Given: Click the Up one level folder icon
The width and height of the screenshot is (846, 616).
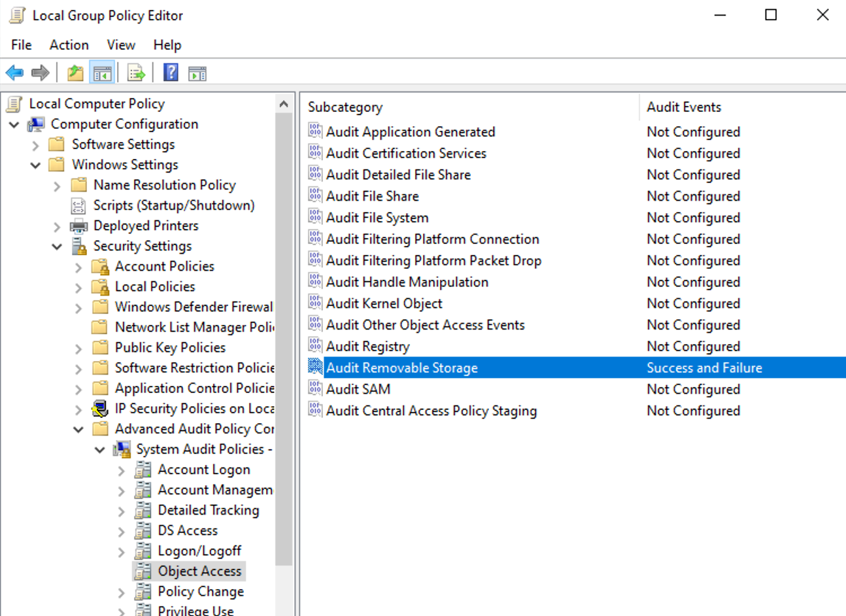Looking at the screenshot, I should point(76,73).
